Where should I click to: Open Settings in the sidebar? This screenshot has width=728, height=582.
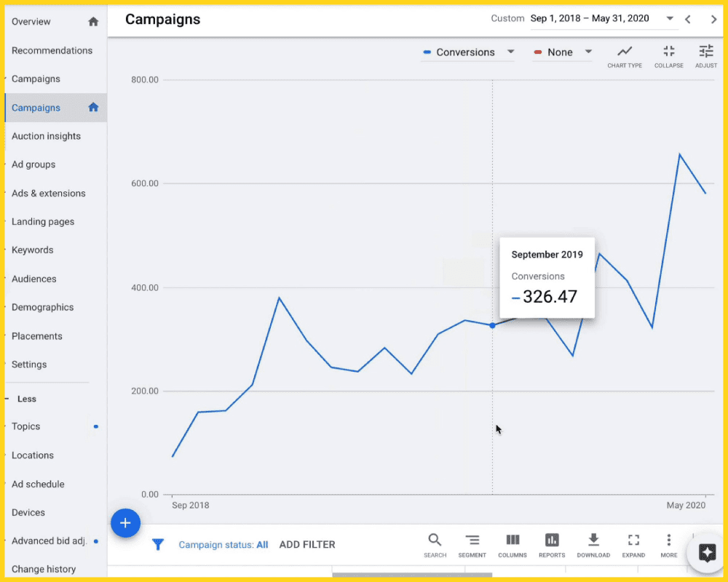(29, 364)
